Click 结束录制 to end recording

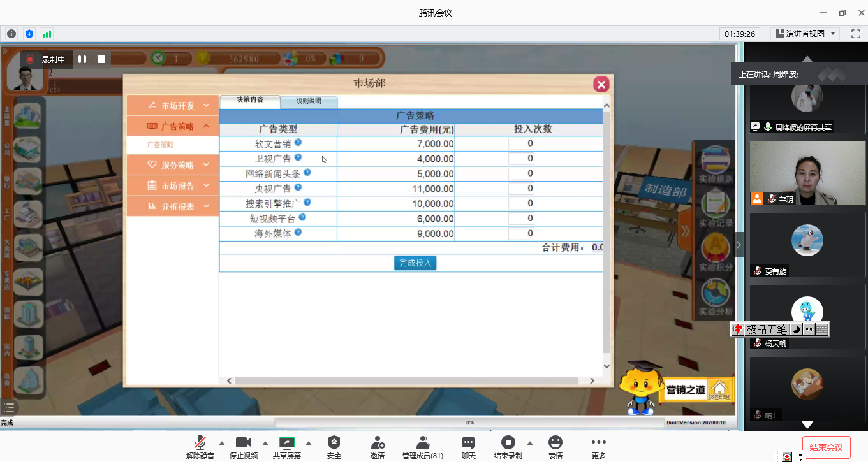click(x=508, y=447)
